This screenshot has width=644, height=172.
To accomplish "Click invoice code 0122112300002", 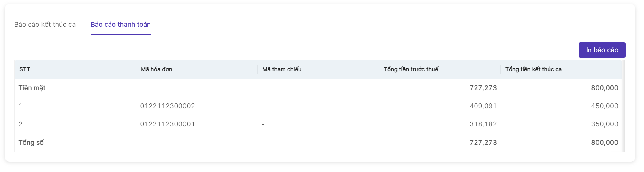I will pyautogui.click(x=167, y=106).
